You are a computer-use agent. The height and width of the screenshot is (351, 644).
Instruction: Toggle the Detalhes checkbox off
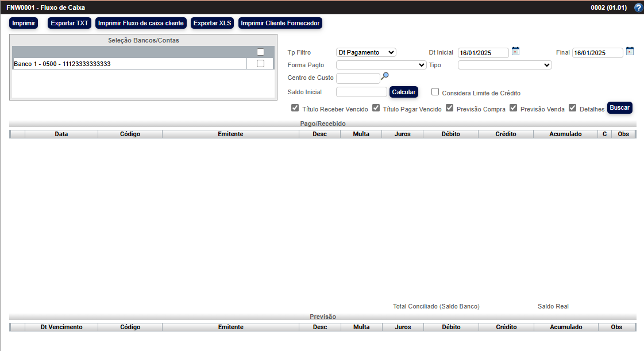click(573, 107)
